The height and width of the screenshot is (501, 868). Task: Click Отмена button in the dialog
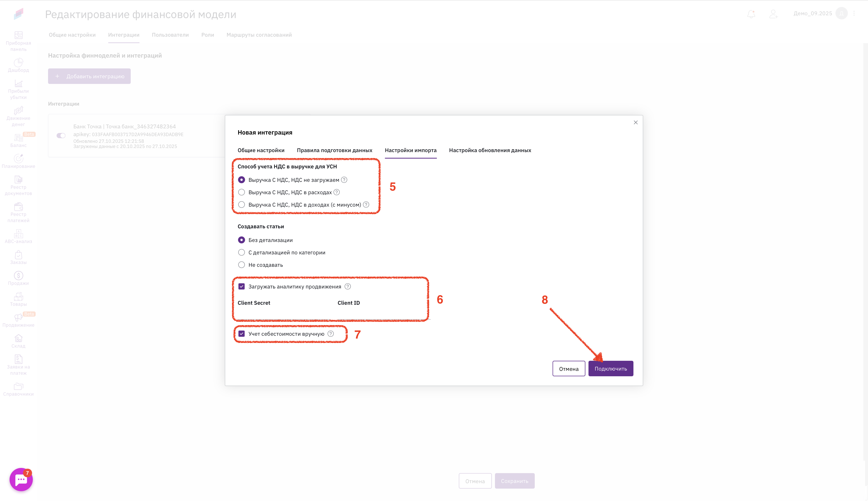pos(569,369)
